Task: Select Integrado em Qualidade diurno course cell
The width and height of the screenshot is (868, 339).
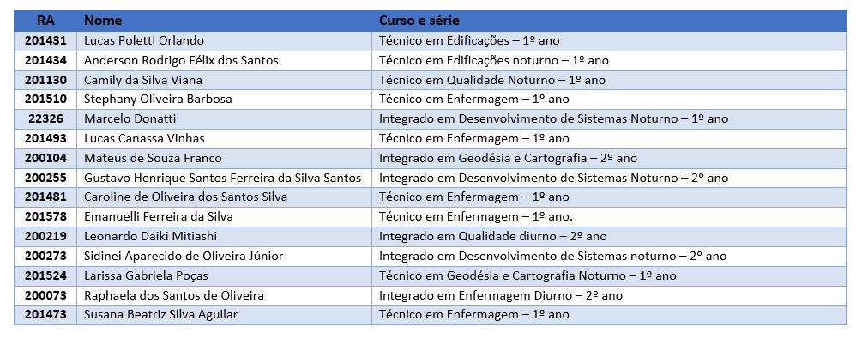Action: point(609,237)
